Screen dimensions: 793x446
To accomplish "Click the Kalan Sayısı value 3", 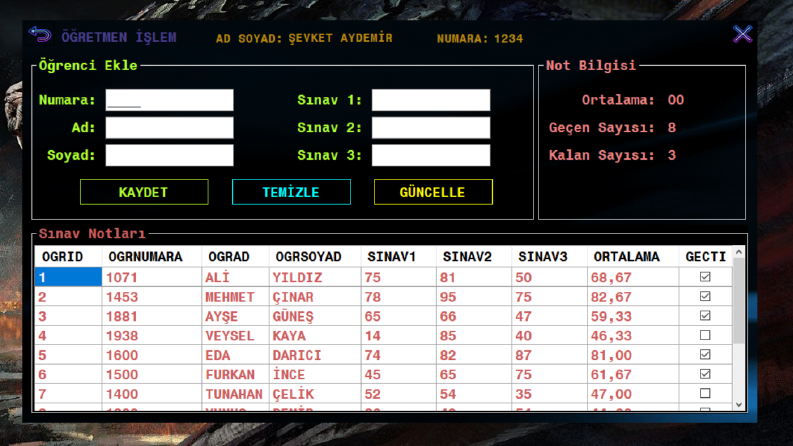I will point(672,155).
